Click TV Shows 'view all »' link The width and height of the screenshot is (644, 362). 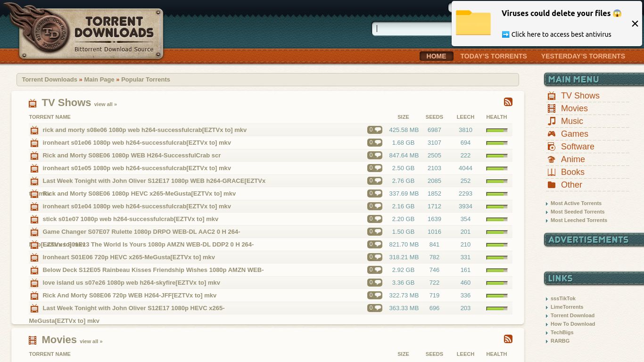coord(106,105)
